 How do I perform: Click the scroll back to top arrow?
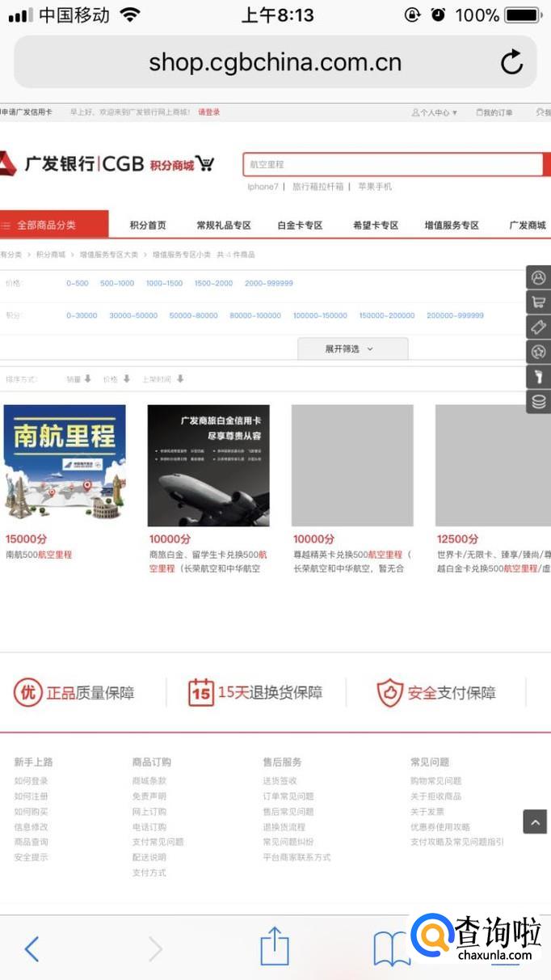(x=535, y=822)
